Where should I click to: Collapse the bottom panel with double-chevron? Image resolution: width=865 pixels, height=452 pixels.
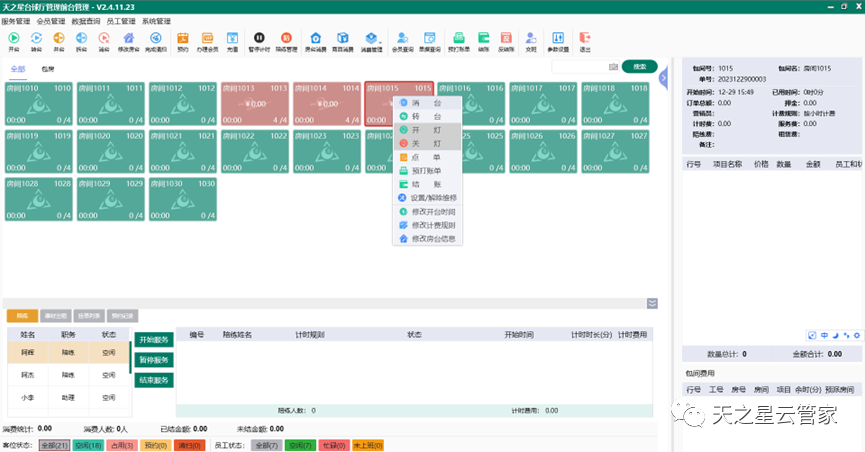[652, 303]
